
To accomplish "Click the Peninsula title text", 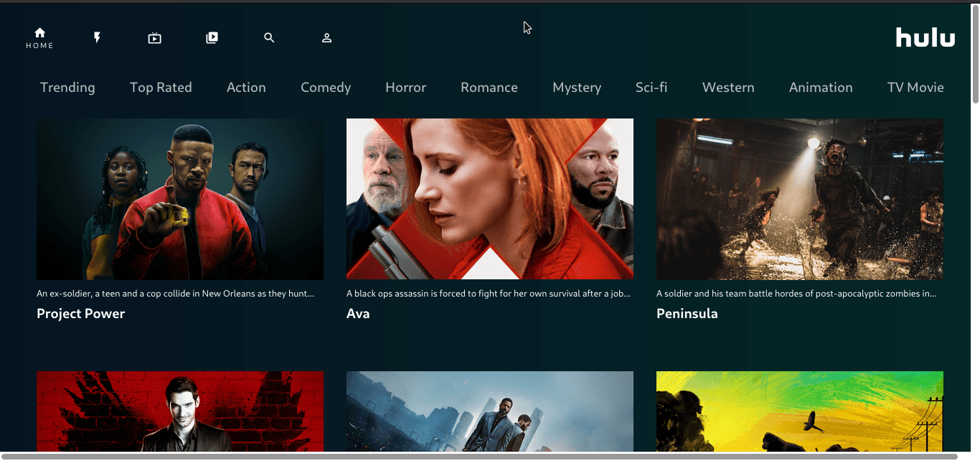I will click(687, 314).
